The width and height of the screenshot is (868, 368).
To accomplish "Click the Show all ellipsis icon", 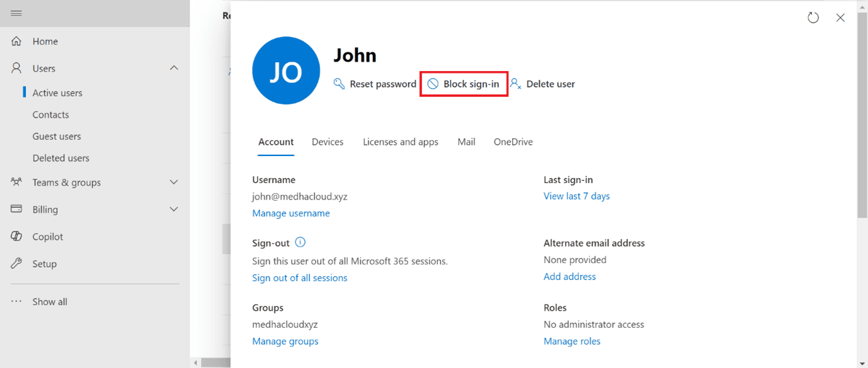I will pos(16,301).
